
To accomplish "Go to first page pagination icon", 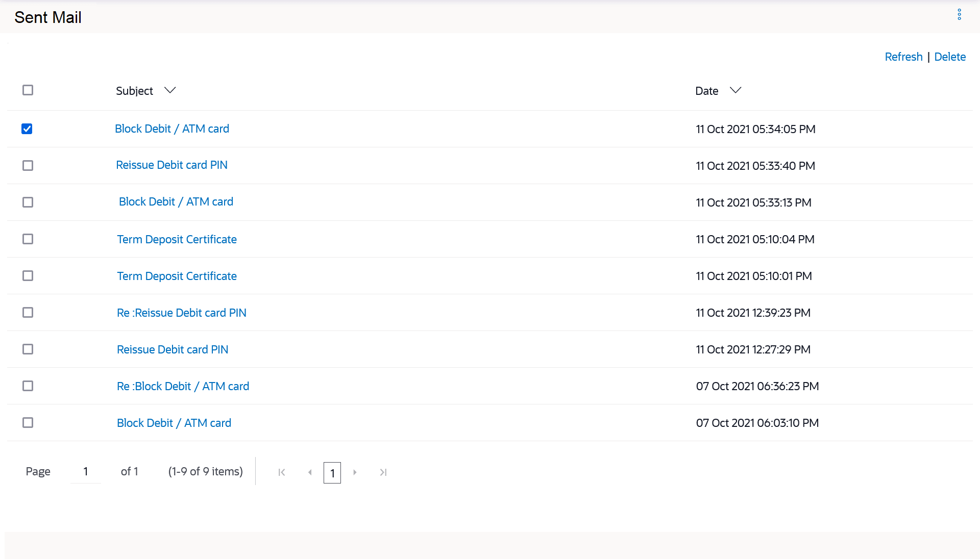I will [x=282, y=472].
